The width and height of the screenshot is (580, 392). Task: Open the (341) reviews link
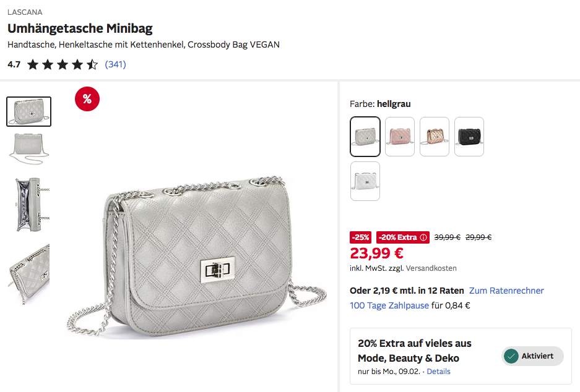pos(116,64)
